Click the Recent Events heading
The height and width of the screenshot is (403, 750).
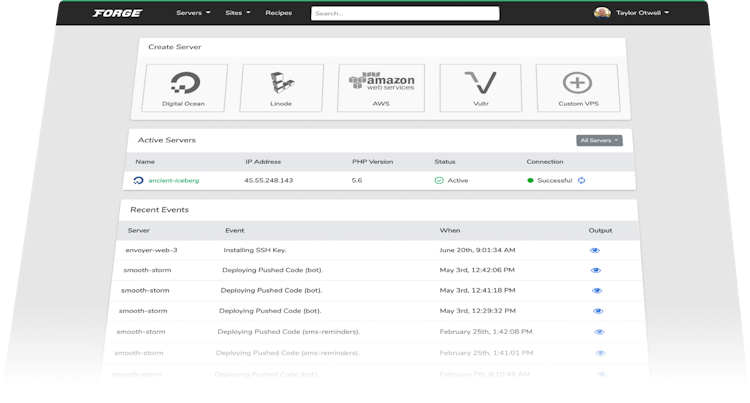point(159,210)
